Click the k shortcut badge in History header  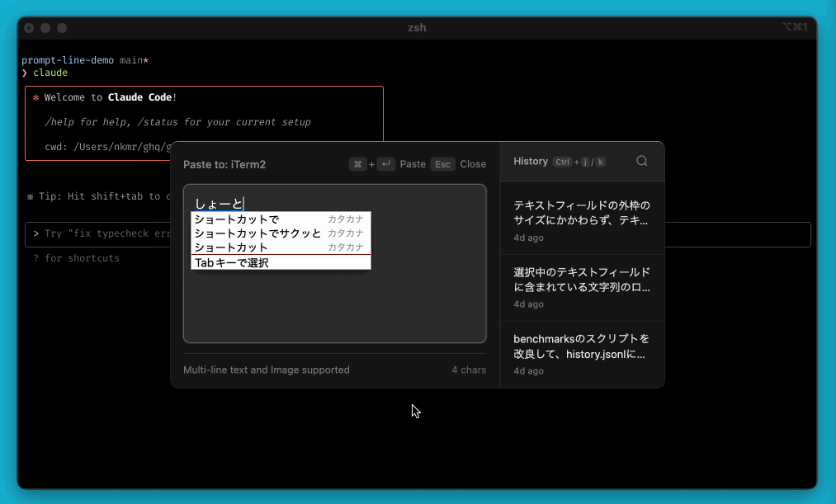[x=602, y=162]
